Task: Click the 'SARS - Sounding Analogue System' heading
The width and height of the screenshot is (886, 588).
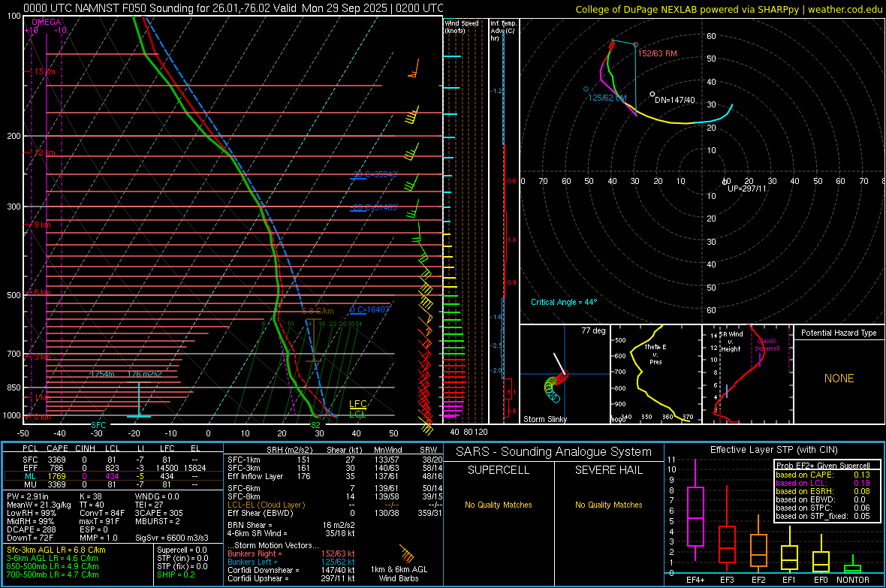Action: coord(554,452)
